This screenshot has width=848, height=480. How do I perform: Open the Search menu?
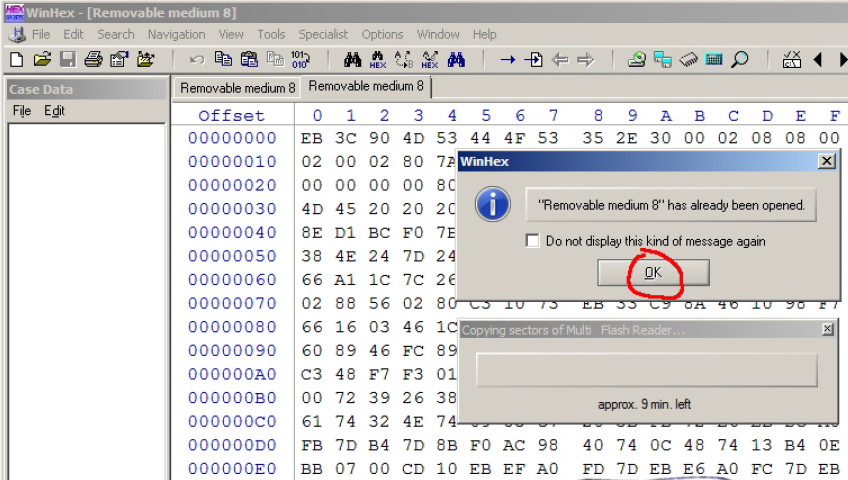(116, 35)
